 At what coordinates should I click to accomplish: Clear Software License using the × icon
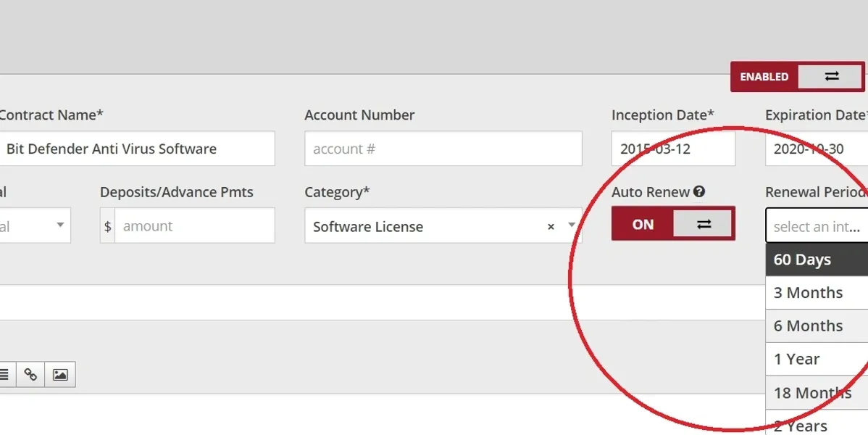click(x=551, y=226)
